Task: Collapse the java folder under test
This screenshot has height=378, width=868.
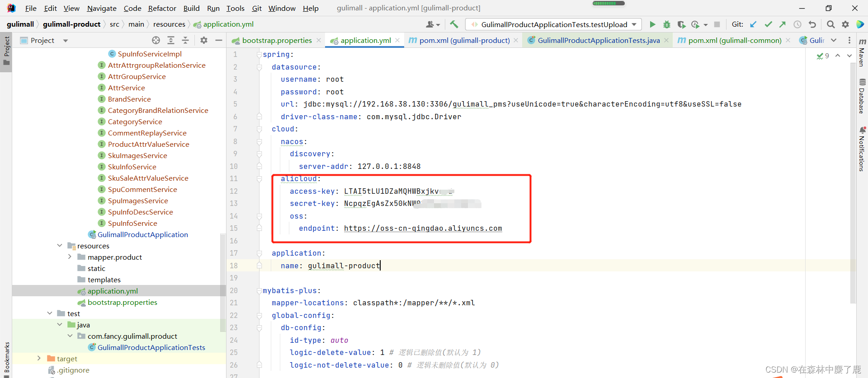Action: point(60,324)
